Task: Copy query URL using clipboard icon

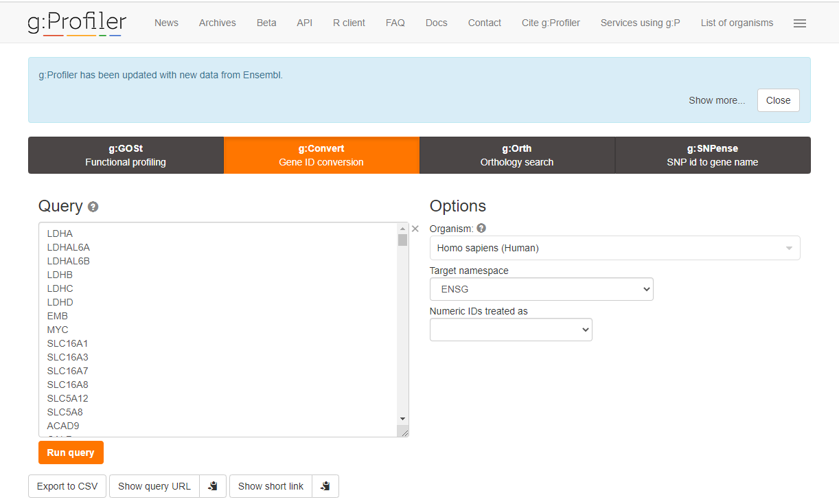Action: pyautogui.click(x=213, y=486)
